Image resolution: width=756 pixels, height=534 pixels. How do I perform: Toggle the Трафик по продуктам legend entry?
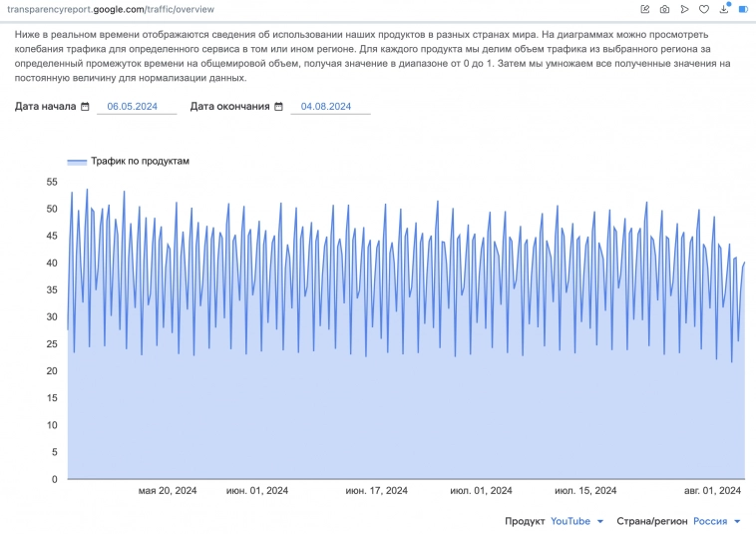140,161
